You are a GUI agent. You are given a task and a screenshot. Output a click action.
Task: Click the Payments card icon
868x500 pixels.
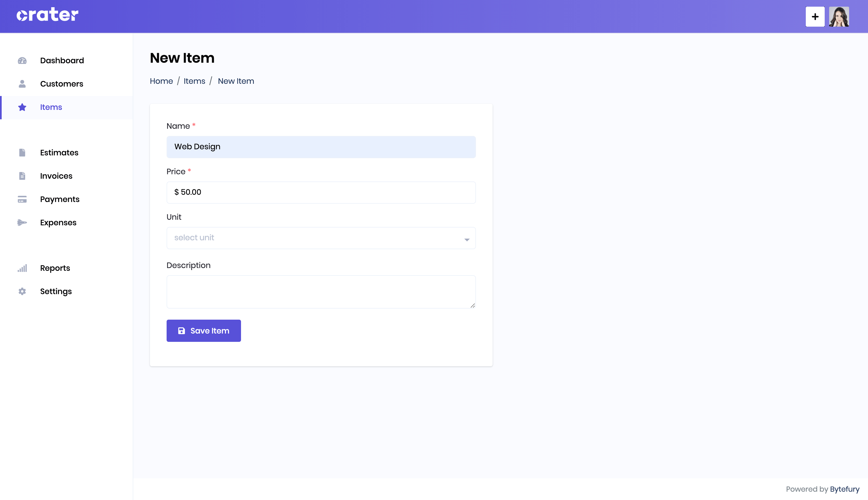click(x=22, y=199)
